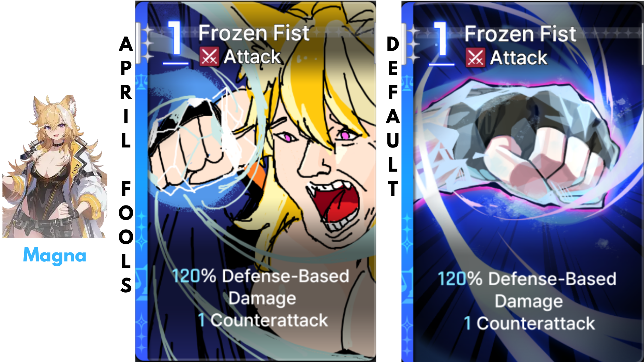Select the Frozen Fist title on Default card
The height and width of the screenshot is (362, 644).
click(x=520, y=34)
